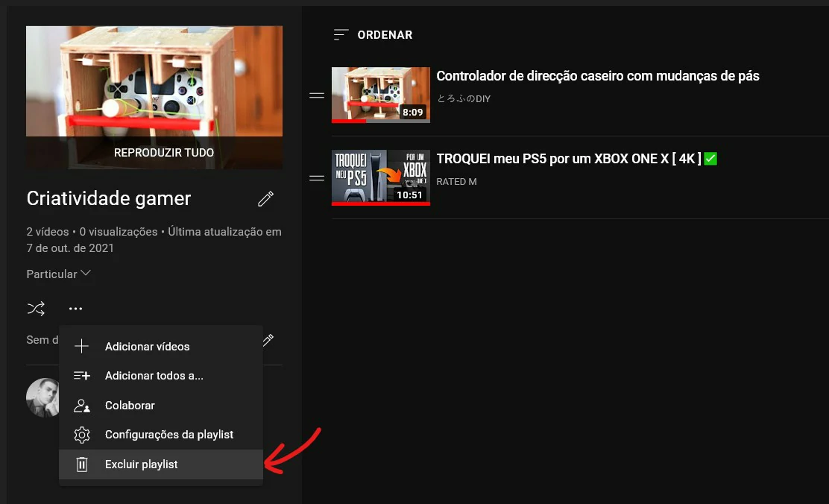Open the video TROQUEI meu PS5 por um XBOX ONE X

pyautogui.click(x=576, y=159)
